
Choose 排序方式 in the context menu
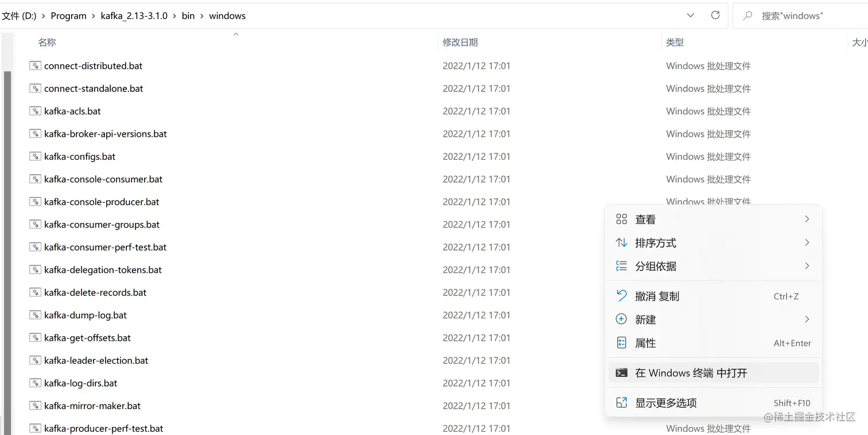714,243
